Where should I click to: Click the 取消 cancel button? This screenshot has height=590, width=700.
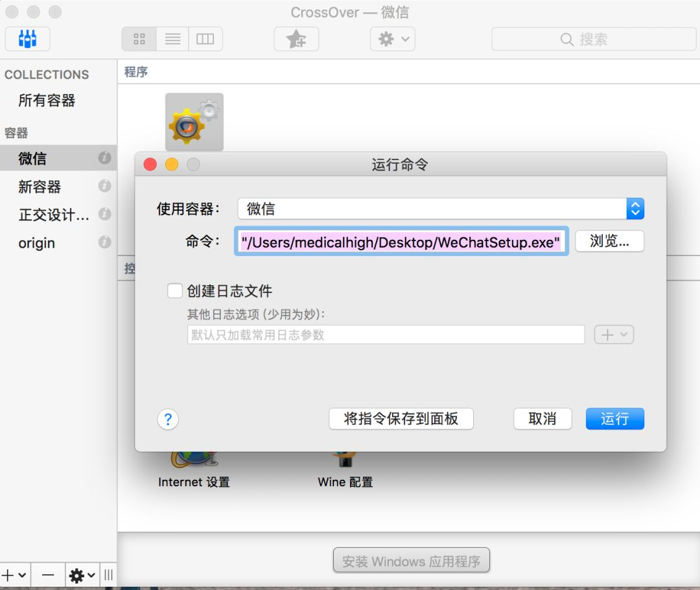(542, 419)
